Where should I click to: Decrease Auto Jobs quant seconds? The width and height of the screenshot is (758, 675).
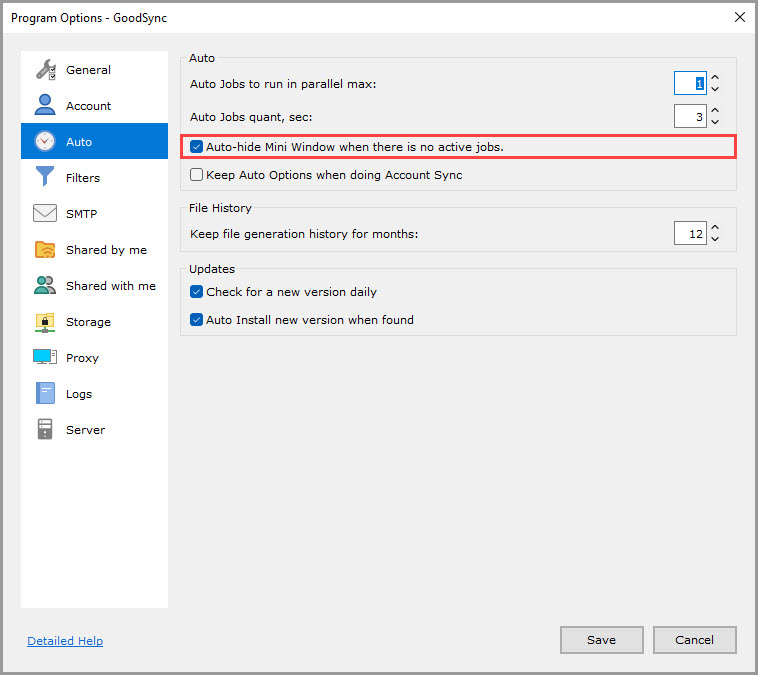tap(715, 122)
